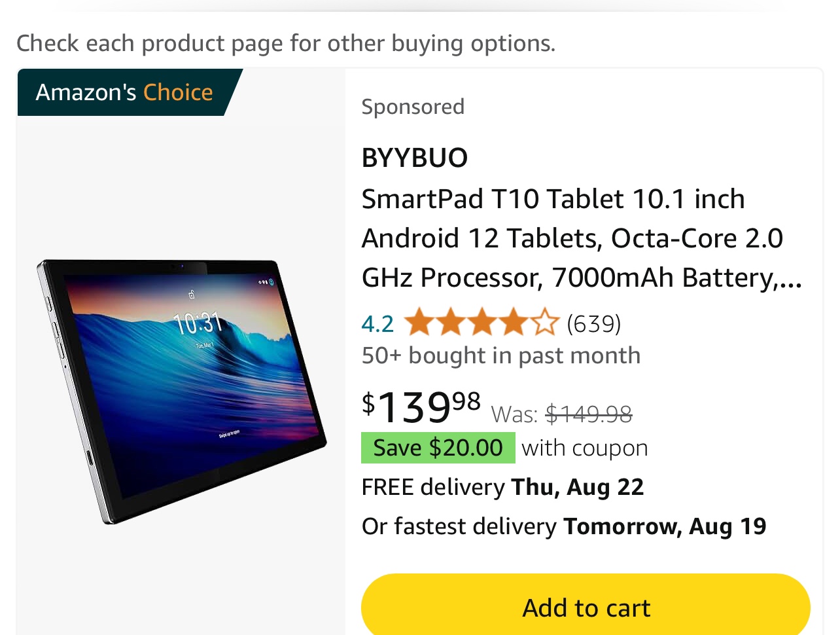840x635 pixels.
Task: Click the strikethrough Was $149.98 price
Action: 588,414
